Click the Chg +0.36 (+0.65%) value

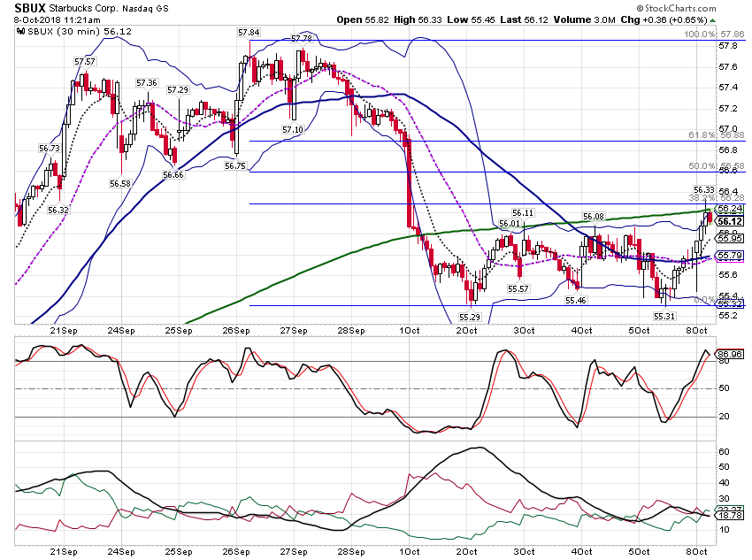coord(664,19)
